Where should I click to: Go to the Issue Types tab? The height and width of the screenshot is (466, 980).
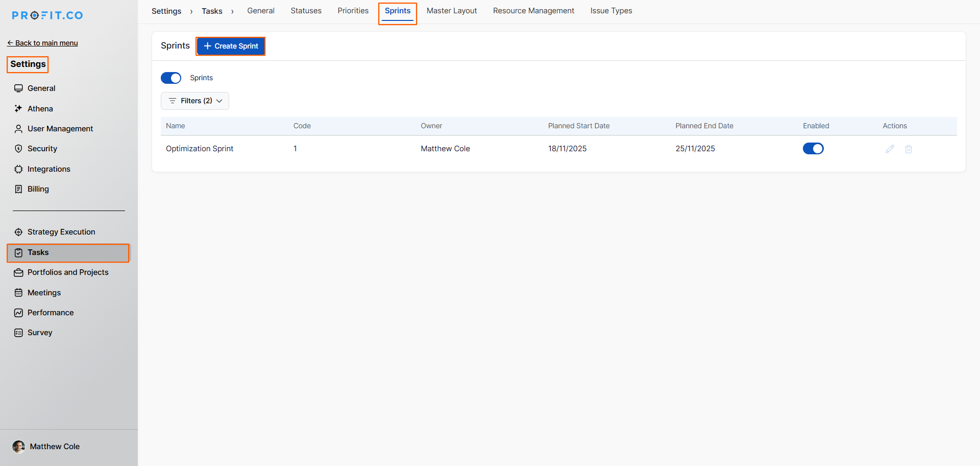tap(611, 11)
